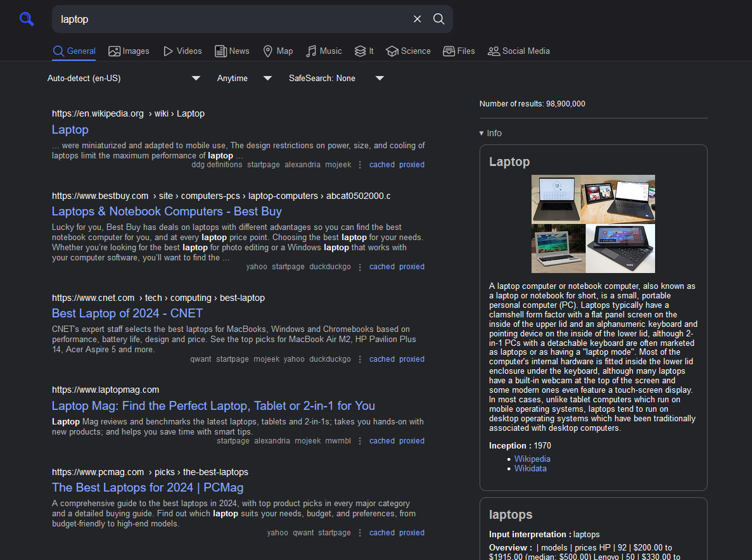Click cached link for Best Buy result
Image resolution: width=752 pixels, height=560 pixels.
(x=382, y=267)
